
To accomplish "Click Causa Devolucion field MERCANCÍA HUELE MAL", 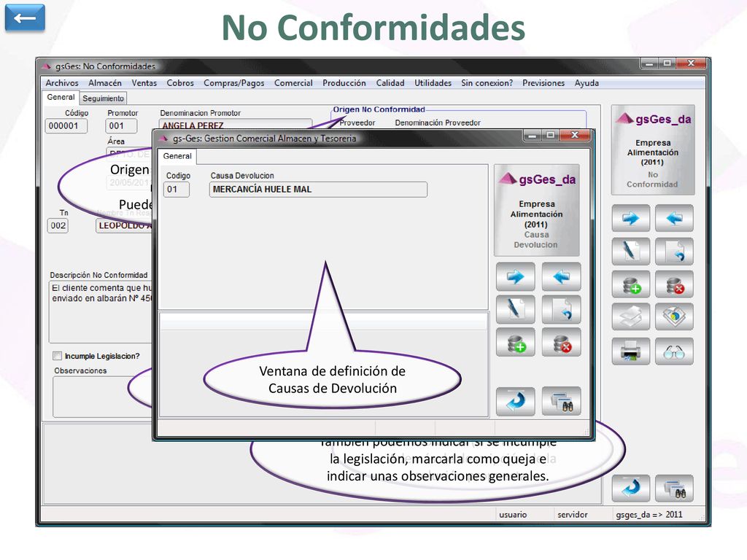I will pyautogui.click(x=318, y=189).
